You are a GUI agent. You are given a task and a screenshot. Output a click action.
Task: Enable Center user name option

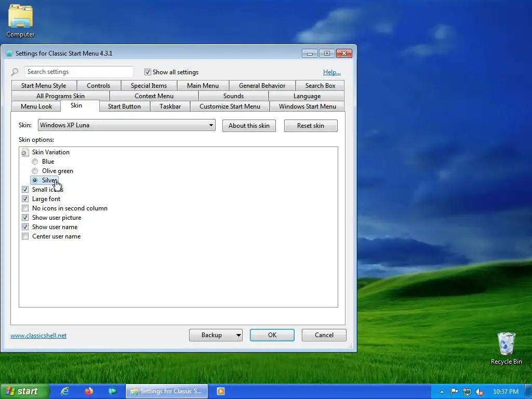[25, 236]
